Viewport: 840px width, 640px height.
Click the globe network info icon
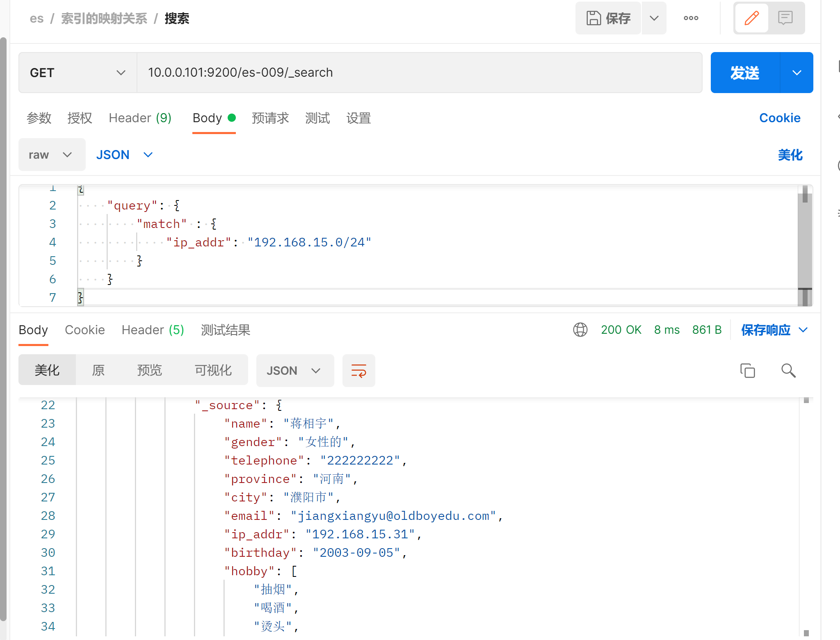(580, 330)
